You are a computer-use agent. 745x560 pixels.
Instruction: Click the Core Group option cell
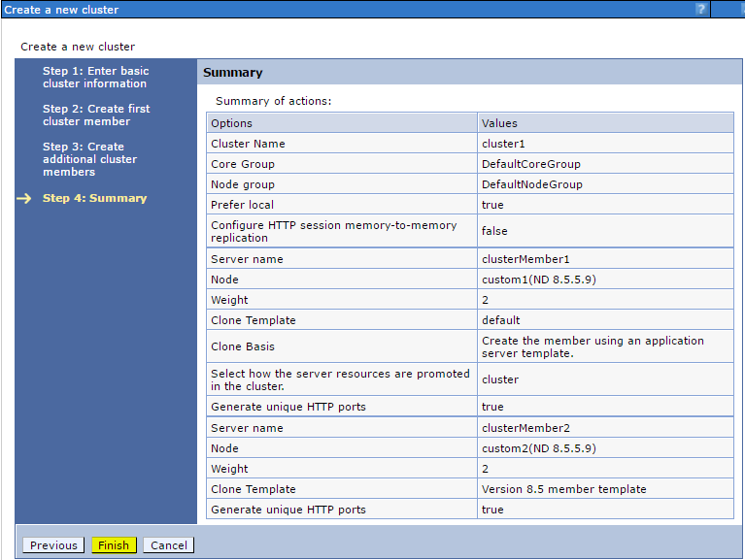point(342,164)
